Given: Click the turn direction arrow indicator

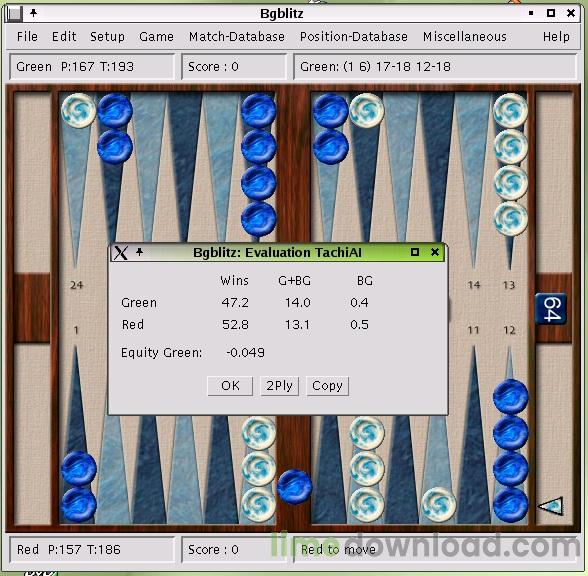Looking at the screenshot, I should pos(550,506).
